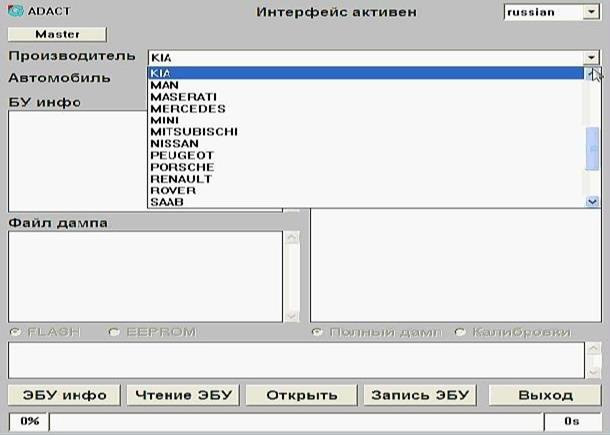Click the manufacturer list scrollbar thumb
Image resolution: width=610 pixels, height=435 pixels.
(x=592, y=149)
